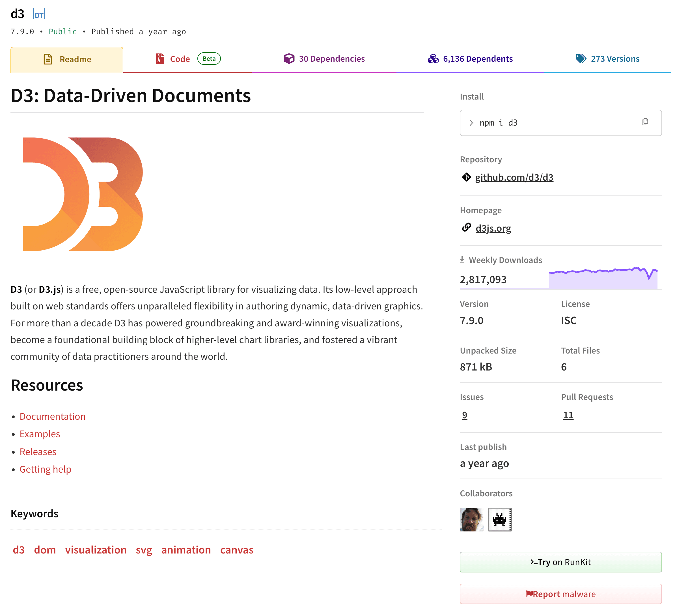The width and height of the screenshot is (677, 616).
Task: Copy the npm i d3 install command
Action: click(x=645, y=122)
